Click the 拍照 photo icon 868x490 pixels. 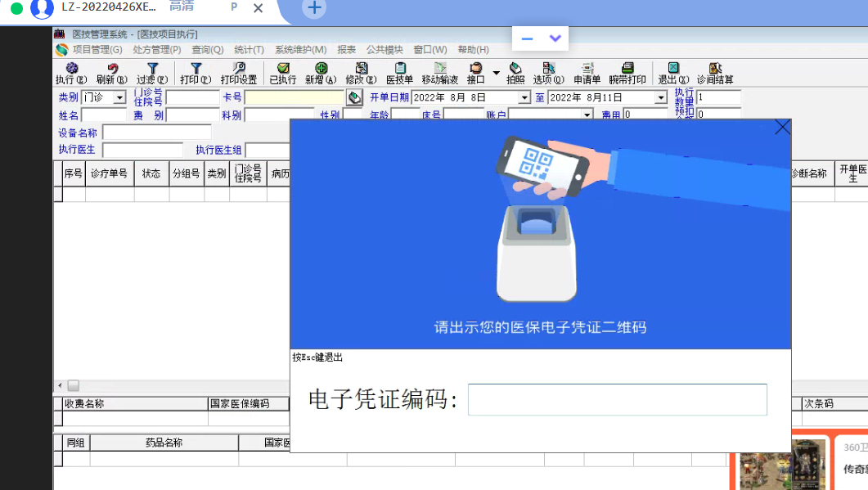(x=515, y=74)
